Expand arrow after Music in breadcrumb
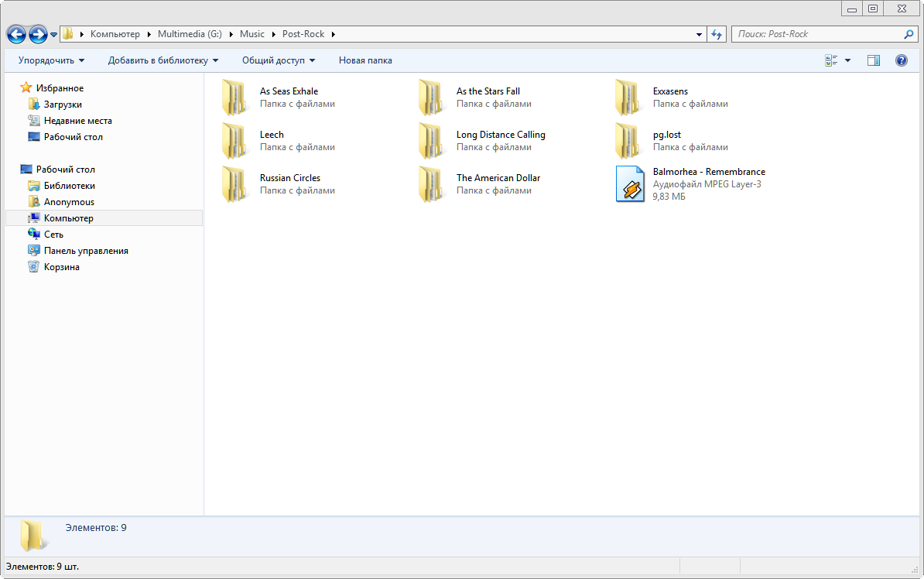Viewport: 924px width, 579px height. pos(274,34)
